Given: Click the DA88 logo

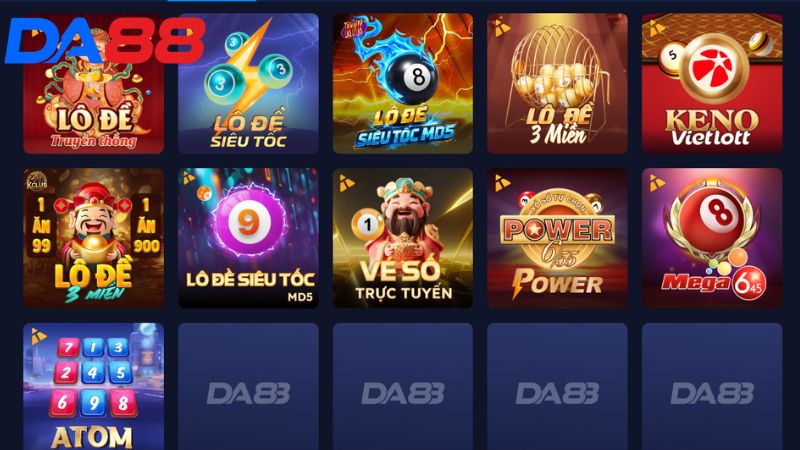Looking at the screenshot, I should (105, 41).
